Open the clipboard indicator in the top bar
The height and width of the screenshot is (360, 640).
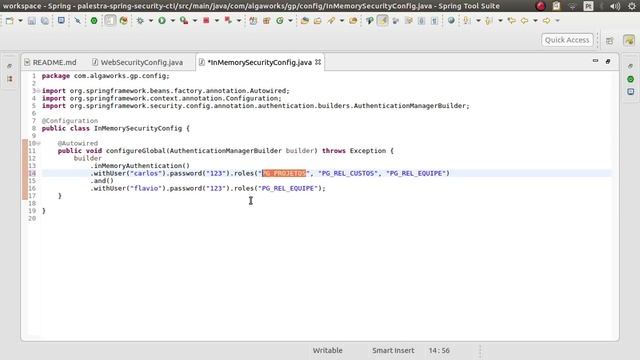pos(556,6)
